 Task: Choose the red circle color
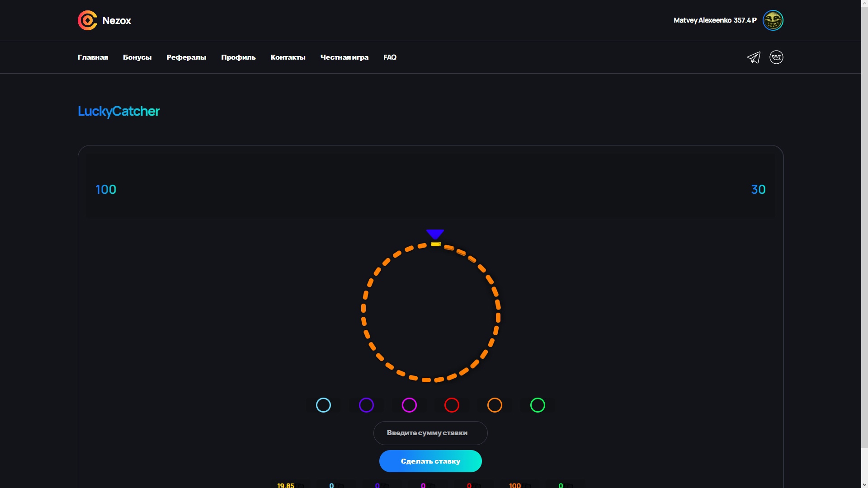coord(452,405)
